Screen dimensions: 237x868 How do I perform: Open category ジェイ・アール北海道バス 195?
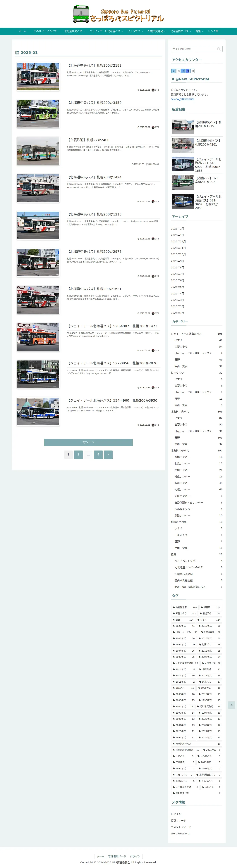coord(197,334)
